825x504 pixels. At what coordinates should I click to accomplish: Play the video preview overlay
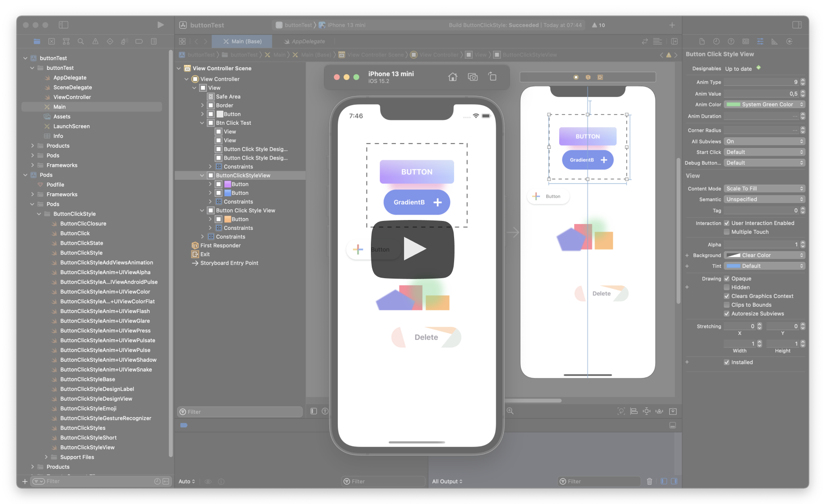coord(416,250)
